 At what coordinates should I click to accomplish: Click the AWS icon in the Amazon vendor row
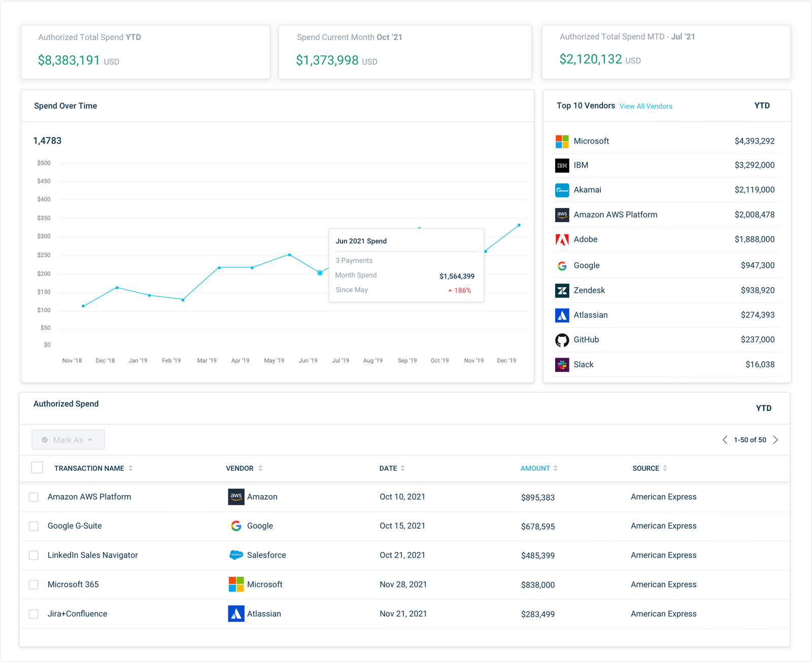[x=236, y=497]
